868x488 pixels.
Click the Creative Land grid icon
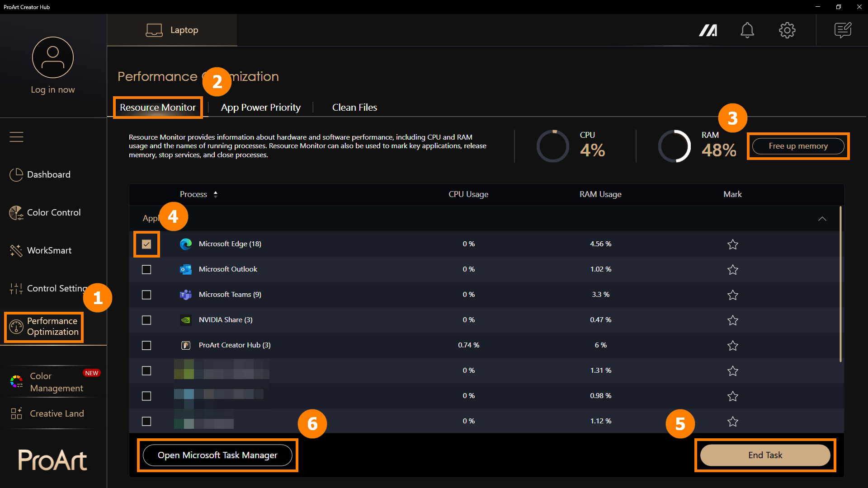coord(17,413)
